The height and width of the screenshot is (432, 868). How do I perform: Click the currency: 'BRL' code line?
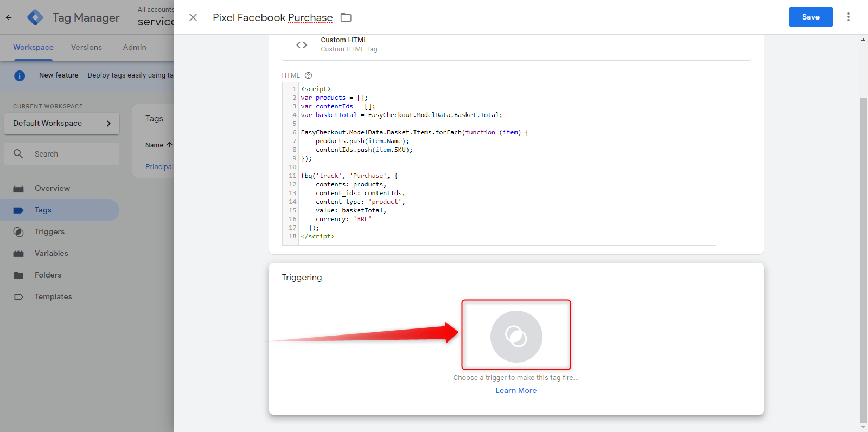click(343, 219)
